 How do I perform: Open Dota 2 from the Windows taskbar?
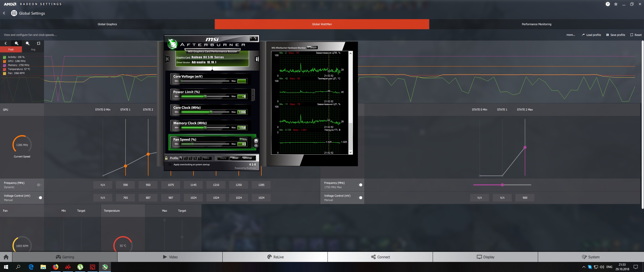pyautogui.click(x=93, y=267)
